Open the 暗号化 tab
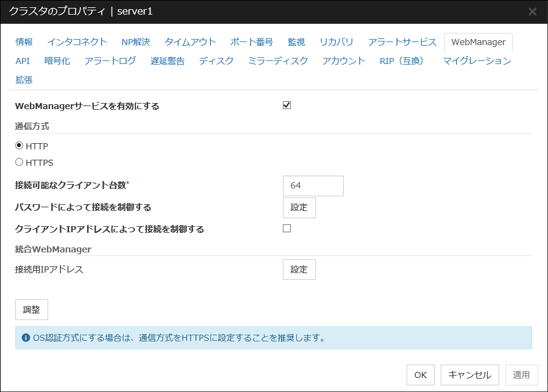The height and width of the screenshot is (392, 548). click(x=57, y=61)
